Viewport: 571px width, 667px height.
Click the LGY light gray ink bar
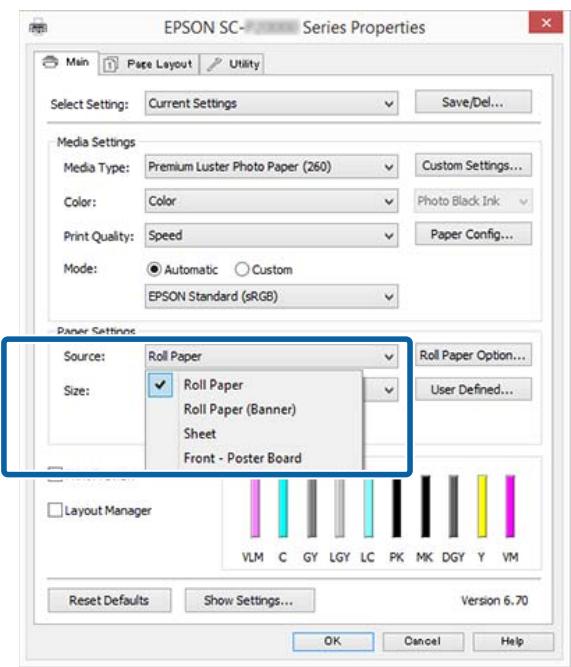(x=340, y=507)
